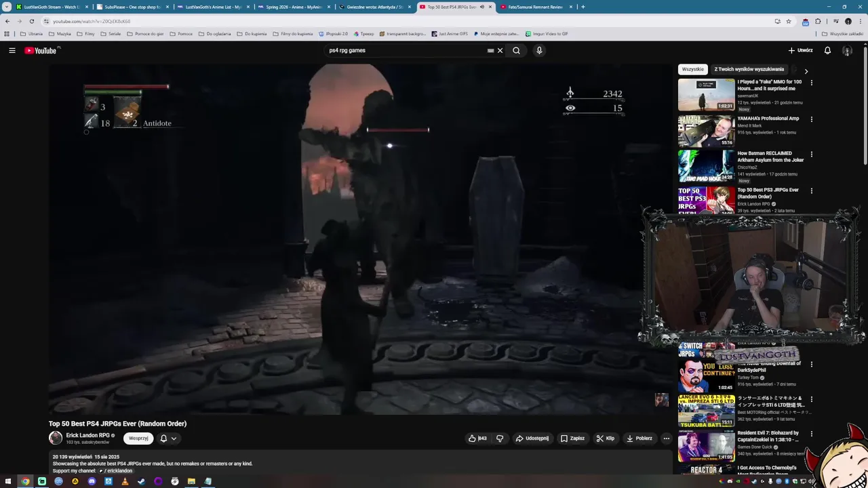
Task: Open the /ericklandon link in the description
Action: tap(117, 470)
